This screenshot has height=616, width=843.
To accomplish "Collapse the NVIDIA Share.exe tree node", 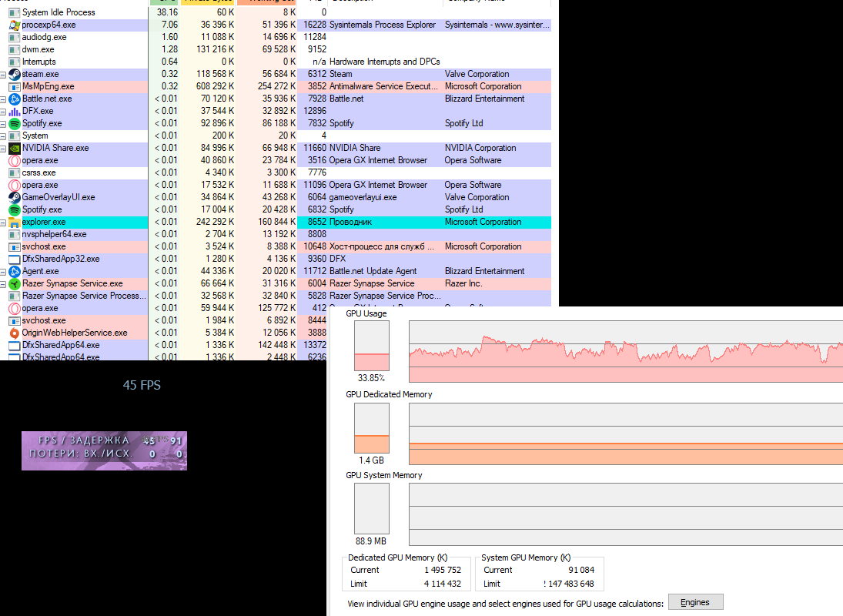I will point(3,149).
